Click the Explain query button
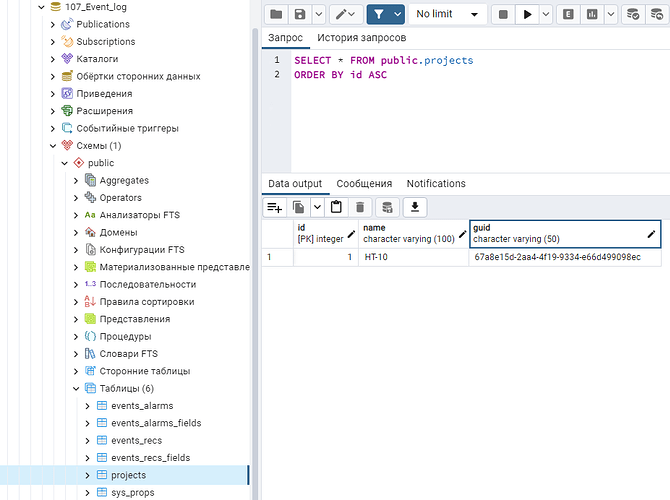 click(x=569, y=15)
